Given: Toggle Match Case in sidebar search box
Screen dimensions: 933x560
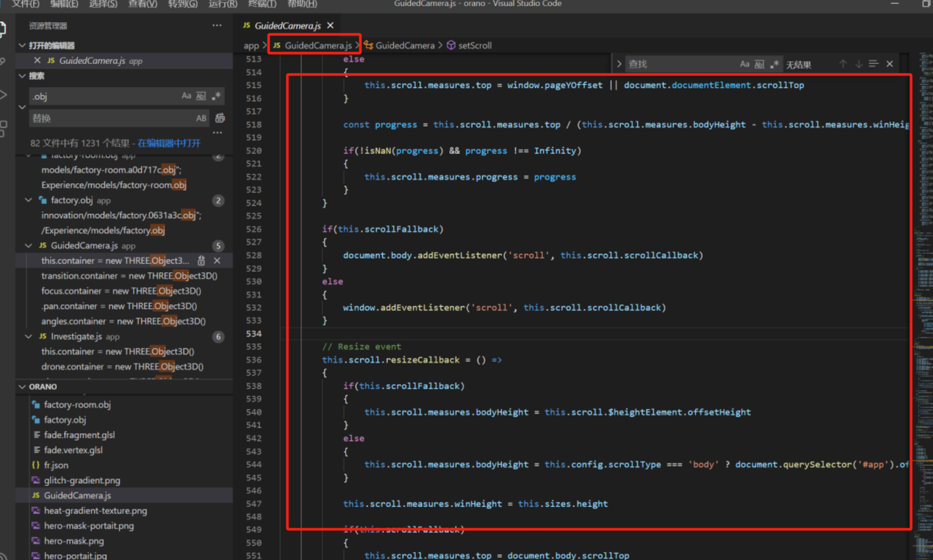Looking at the screenshot, I should tap(186, 96).
